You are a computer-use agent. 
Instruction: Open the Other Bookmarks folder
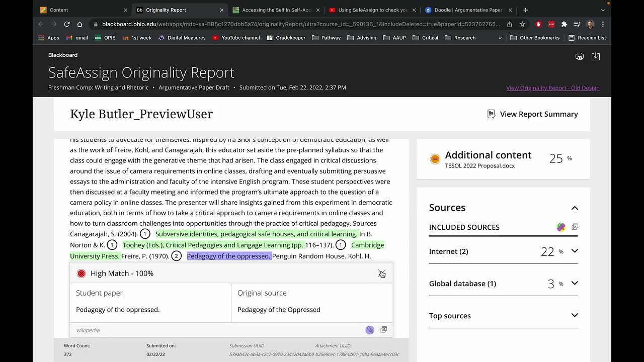click(x=535, y=38)
